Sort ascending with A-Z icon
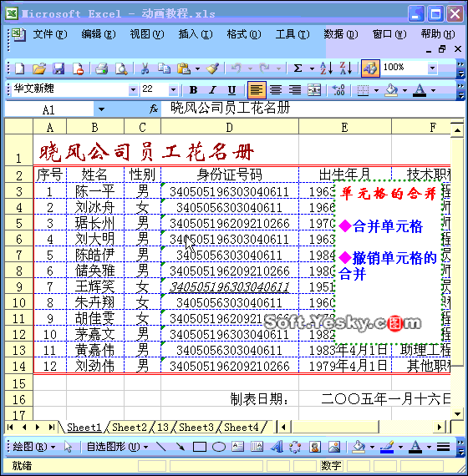This screenshot has height=476, width=468. [326, 68]
